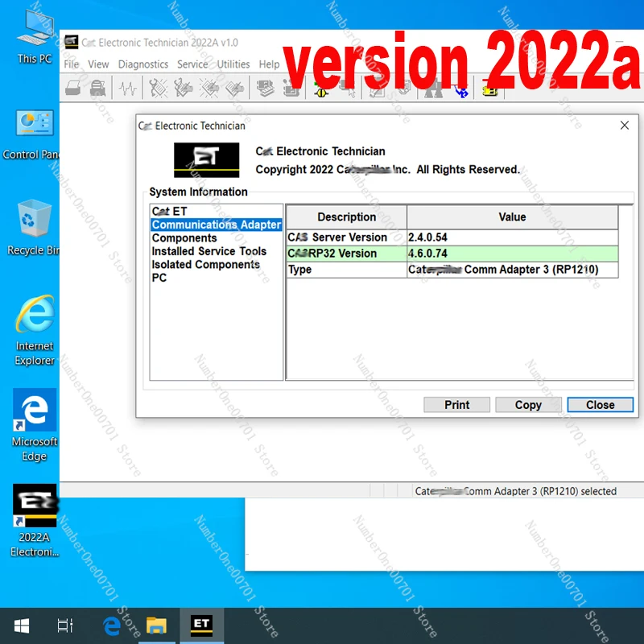This screenshot has height=644, width=644.
Task: Click status bar Comm Adapter 3 selected text
Action: click(x=515, y=491)
